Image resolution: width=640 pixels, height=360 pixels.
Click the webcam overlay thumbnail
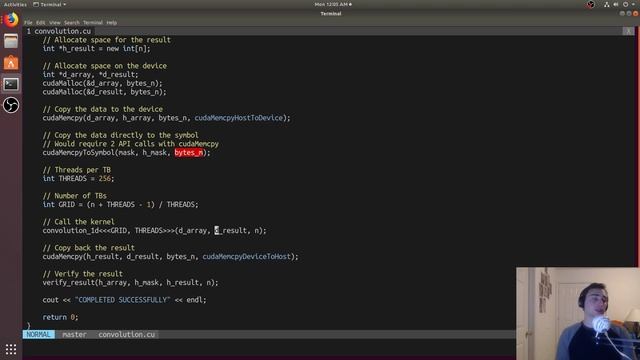[x=578, y=313]
